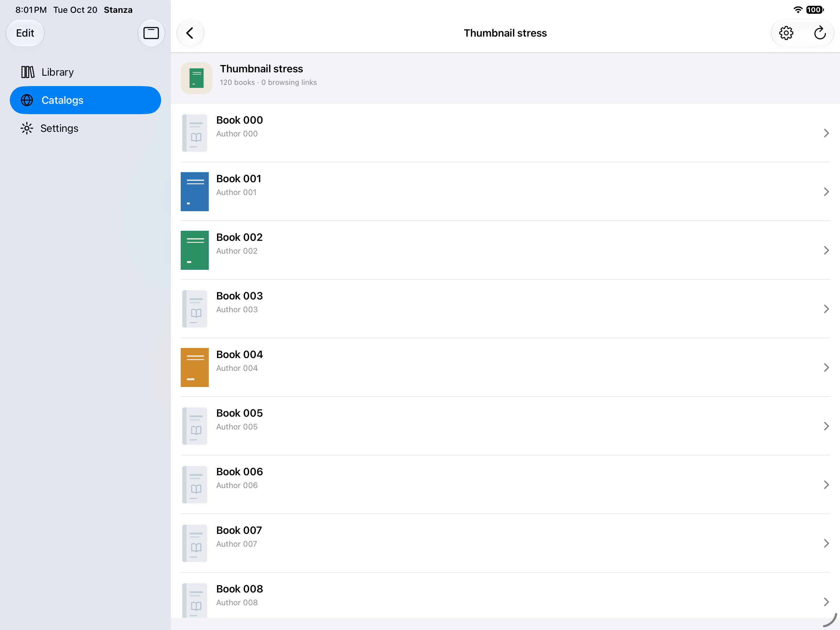Select the "Book 000" title

tap(239, 120)
